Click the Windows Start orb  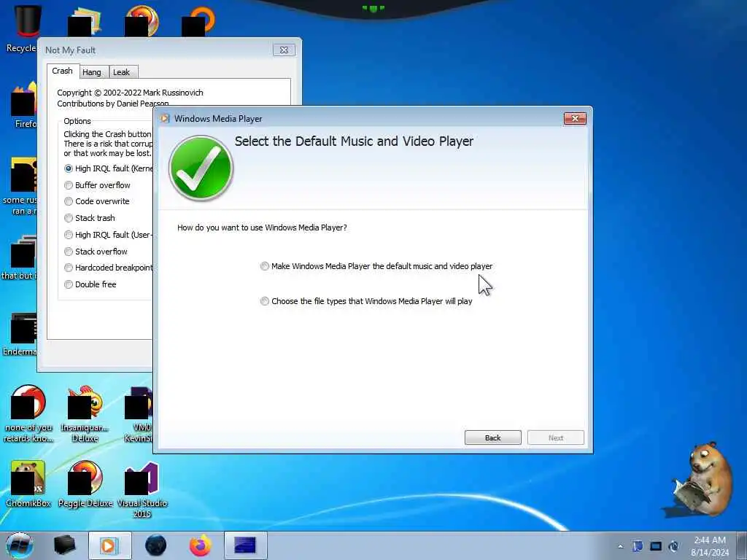coord(20,545)
